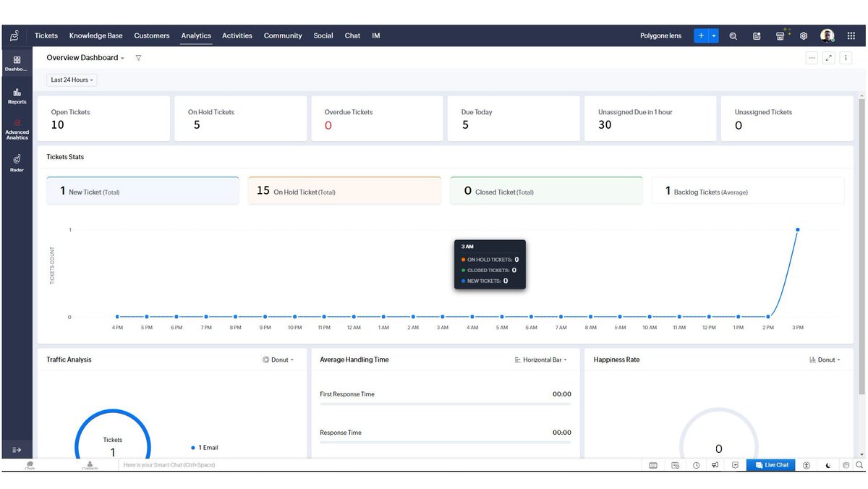Open Chats in the bottom bar
Image resolution: width=868 pixels, height=489 pixels.
pos(30,465)
